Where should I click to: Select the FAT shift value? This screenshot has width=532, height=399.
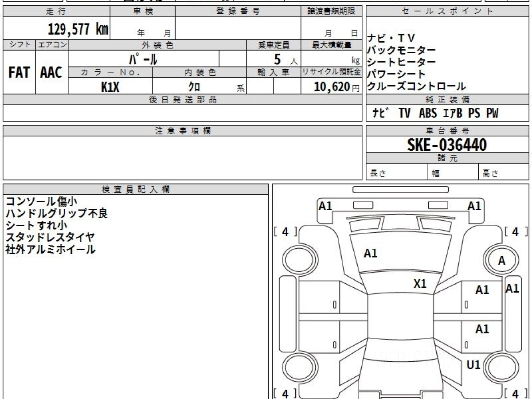(19, 73)
